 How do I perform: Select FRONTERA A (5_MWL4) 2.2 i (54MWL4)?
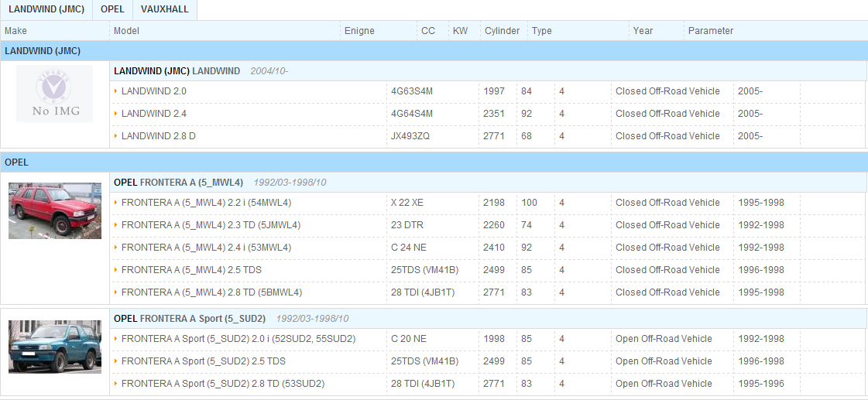click(206, 203)
